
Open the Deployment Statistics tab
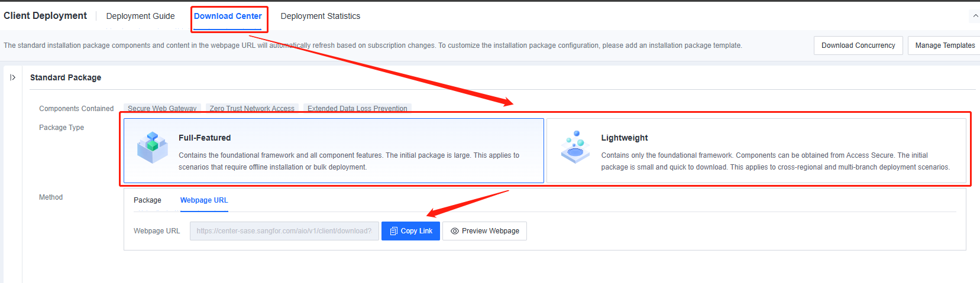(320, 16)
